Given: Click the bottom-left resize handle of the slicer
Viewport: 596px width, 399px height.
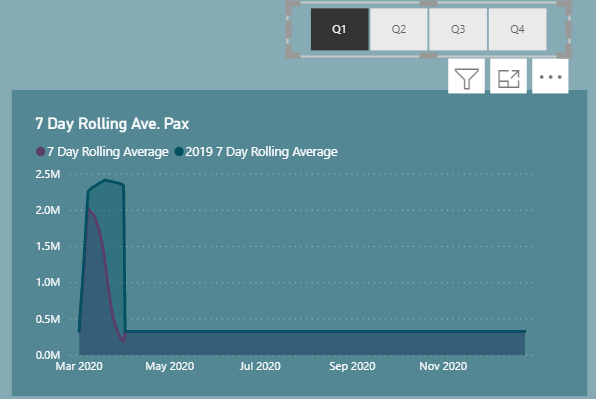Looking at the screenshot, I should [x=291, y=52].
